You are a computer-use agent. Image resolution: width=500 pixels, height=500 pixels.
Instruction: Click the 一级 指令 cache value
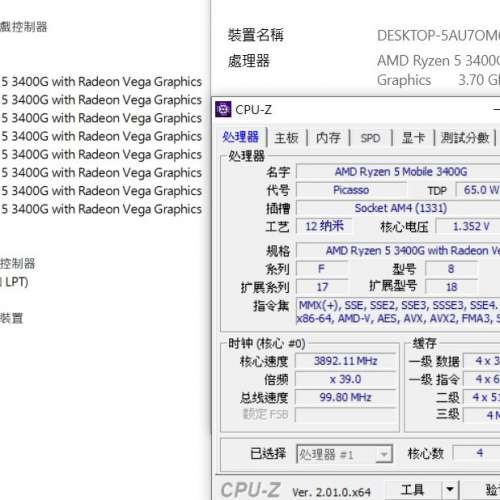click(482, 379)
